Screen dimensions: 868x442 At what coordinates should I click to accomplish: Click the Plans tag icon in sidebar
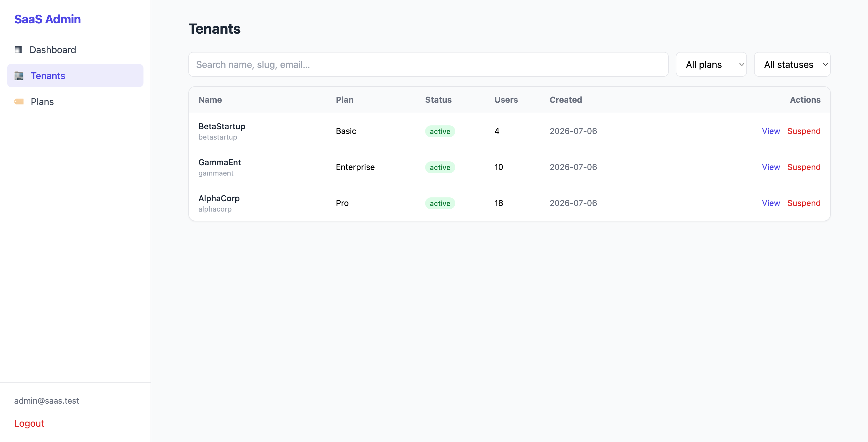point(19,102)
